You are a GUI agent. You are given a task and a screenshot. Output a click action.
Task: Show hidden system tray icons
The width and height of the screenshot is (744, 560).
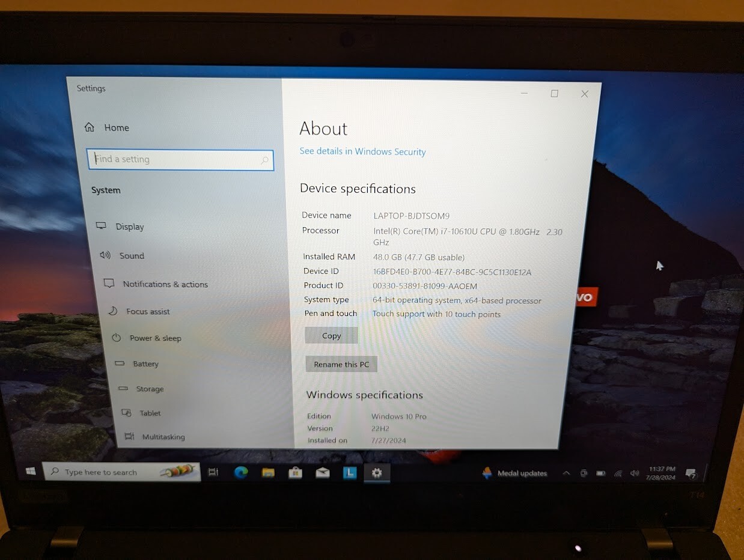(566, 473)
